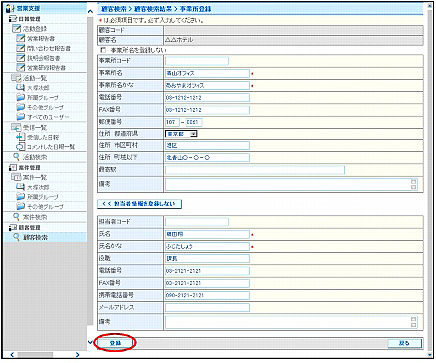Image resolution: width=436 pixels, height=363 pixels.
Task: Focus the 最寄駅 input field
Action: pyautogui.click(x=255, y=170)
